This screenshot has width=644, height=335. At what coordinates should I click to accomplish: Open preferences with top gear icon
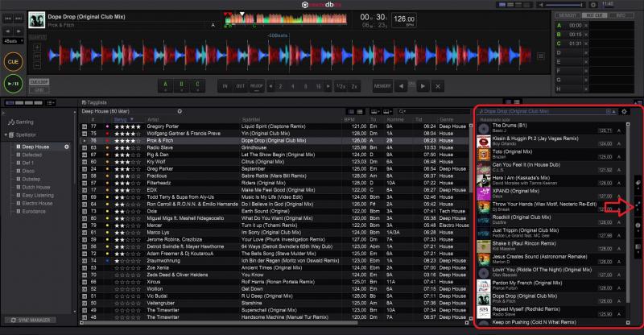pyautogui.click(x=593, y=5)
